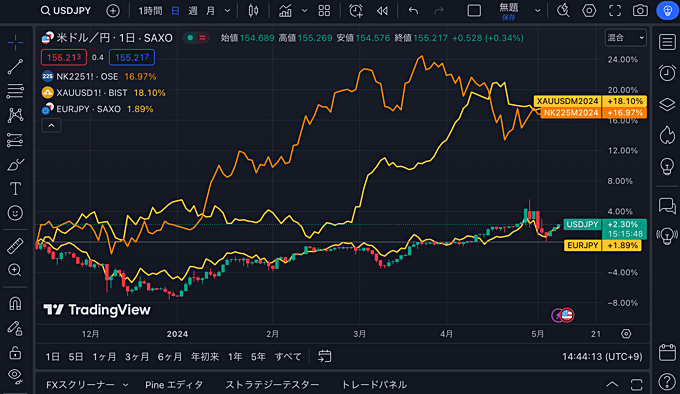Select the brush drawing tool
The image size is (680, 394).
pyautogui.click(x=15, y=165)
